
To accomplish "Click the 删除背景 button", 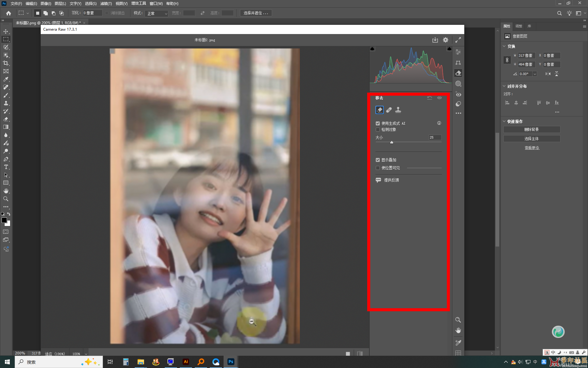I will tap(531, 130).
